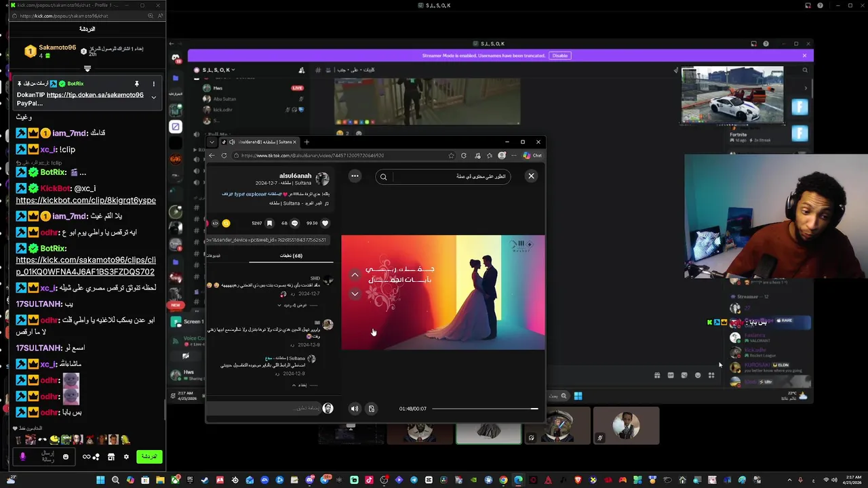The width and height of the screenshot is (868, 488).
Task: Close the TikTok video viewer with the X
Action: tap(531, 176)
